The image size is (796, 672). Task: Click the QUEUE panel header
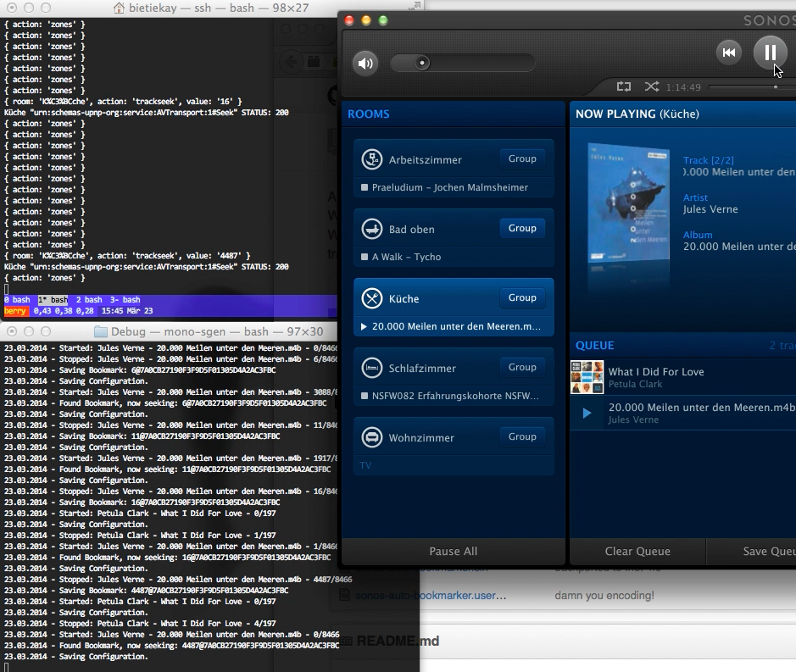pos(682,345)
